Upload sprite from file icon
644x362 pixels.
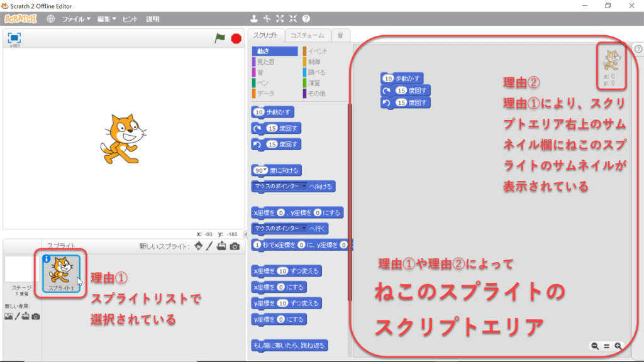click(221, 246)
